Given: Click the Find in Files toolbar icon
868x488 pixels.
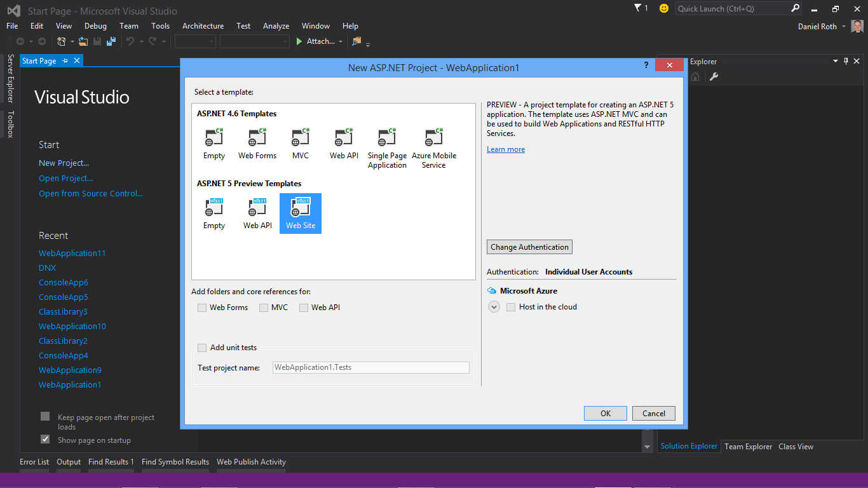Looking at the screenshot, I should 356,41.
